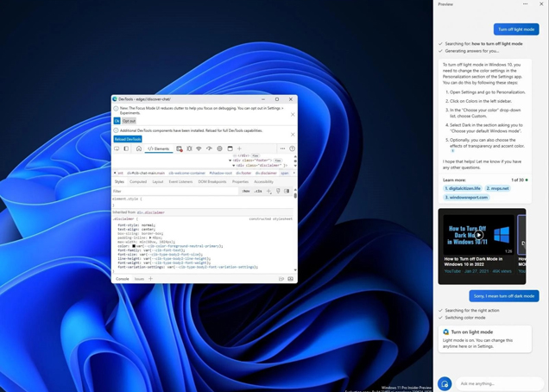
Task: Open the mvps.net source link
Action: 497,188
